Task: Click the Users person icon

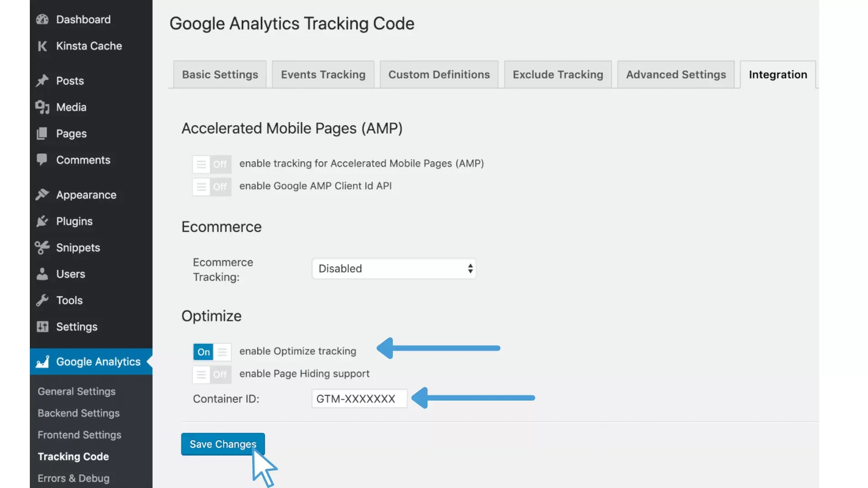Action: point(42,274)
